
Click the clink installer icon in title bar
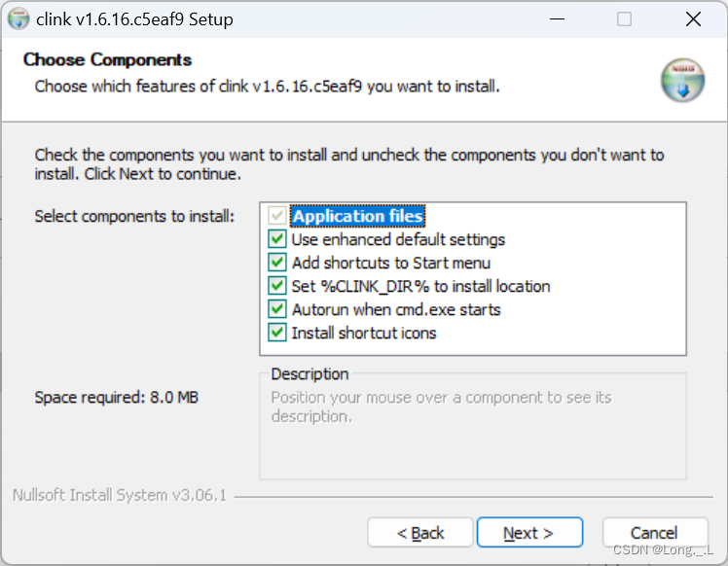coord(18,19)
